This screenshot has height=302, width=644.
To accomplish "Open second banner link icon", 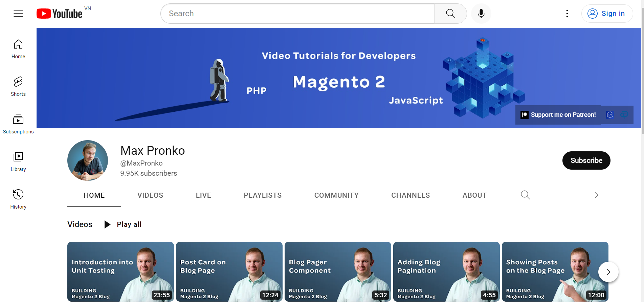I will tap(610, 115).
